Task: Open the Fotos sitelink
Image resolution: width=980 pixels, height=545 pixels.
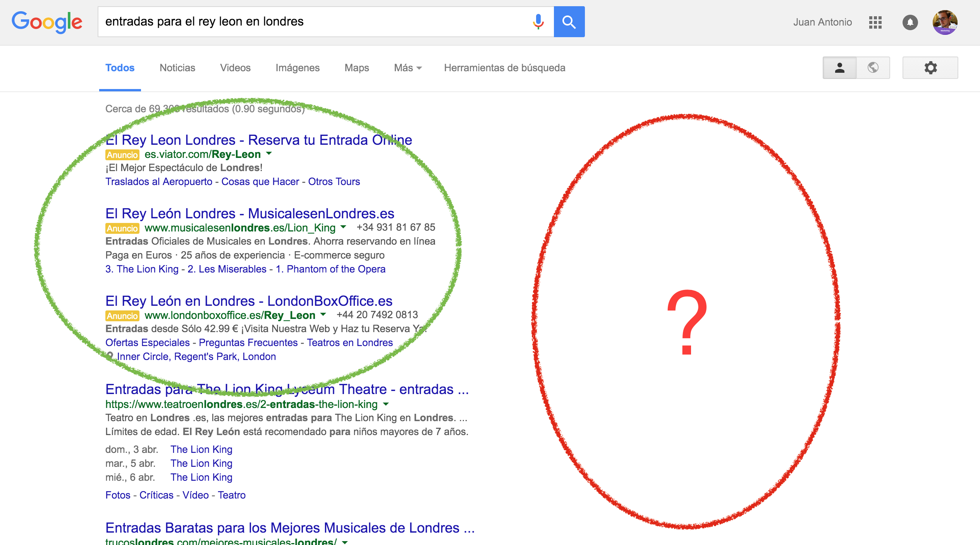Action: coord(118,495)
